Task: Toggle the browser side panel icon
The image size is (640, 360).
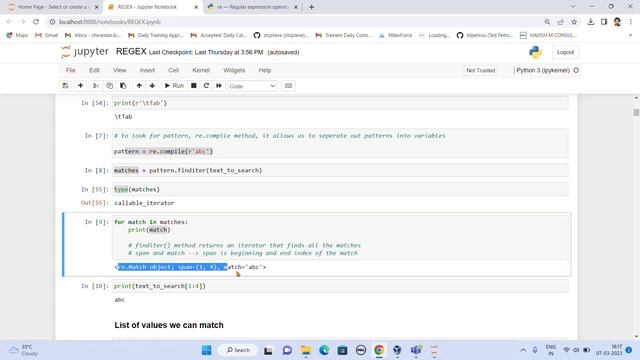Action: pyautogui.click(x=604, y=22)
